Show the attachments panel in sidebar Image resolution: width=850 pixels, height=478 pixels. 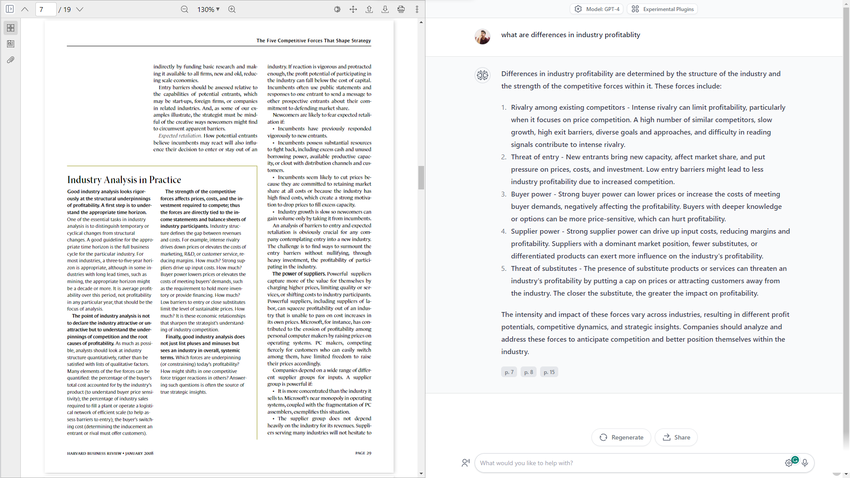coord(10,60)
